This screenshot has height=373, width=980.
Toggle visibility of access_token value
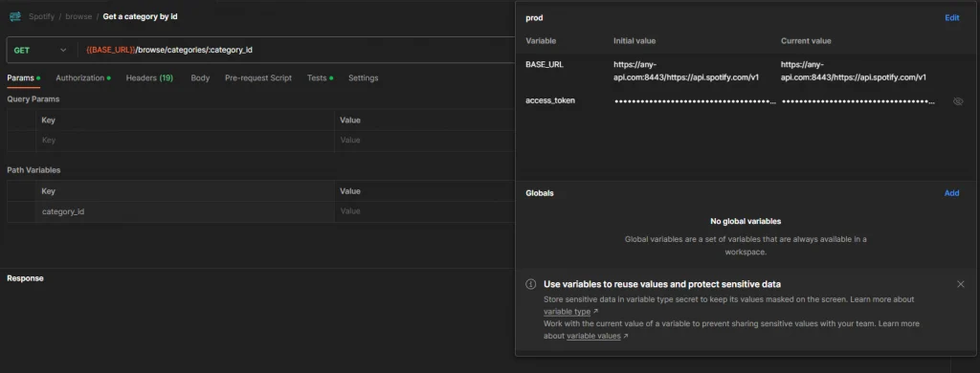[x=957, y=101]
